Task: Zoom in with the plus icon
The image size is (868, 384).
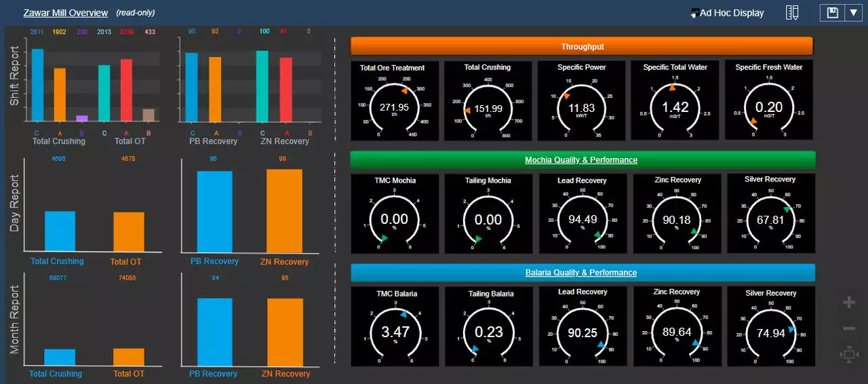Action: tap(848, 303)
